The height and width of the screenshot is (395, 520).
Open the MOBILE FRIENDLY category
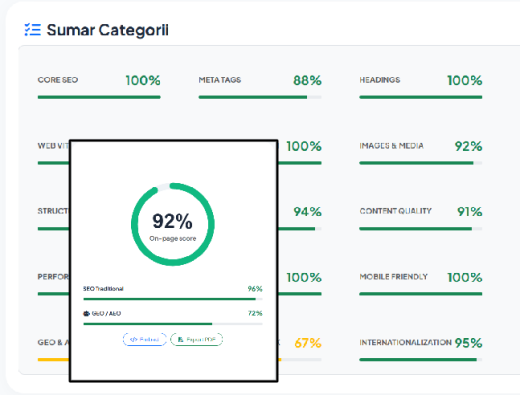393,277
